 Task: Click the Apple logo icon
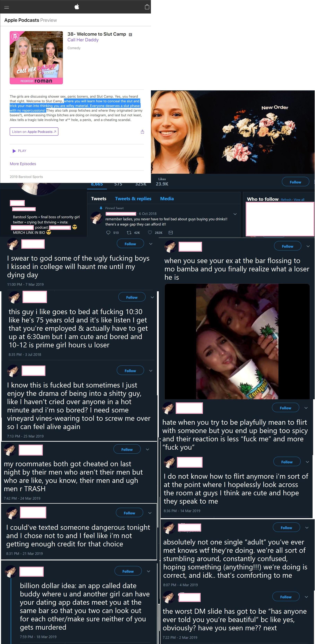[x=77, y=7]
